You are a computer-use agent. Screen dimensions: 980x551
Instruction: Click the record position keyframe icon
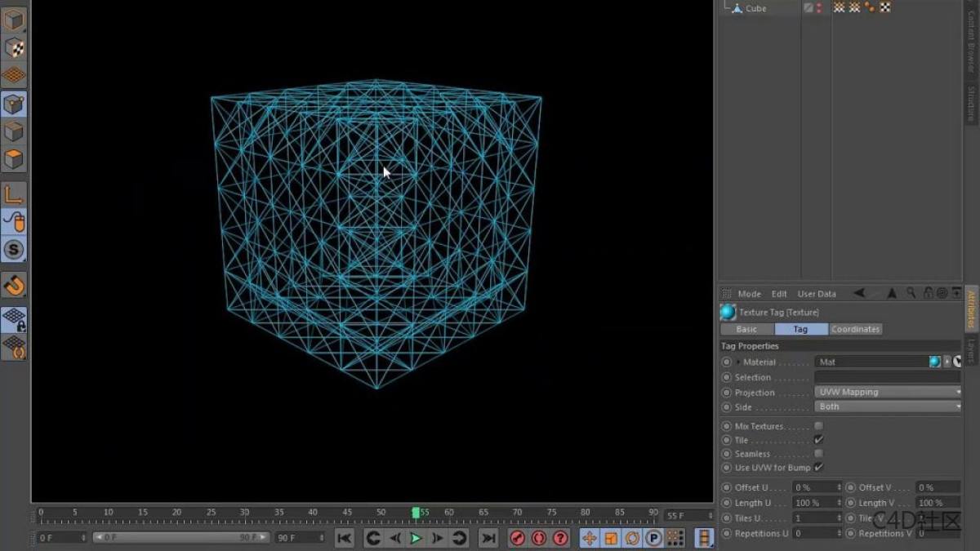pyautogui.click(x=589, y=537)
